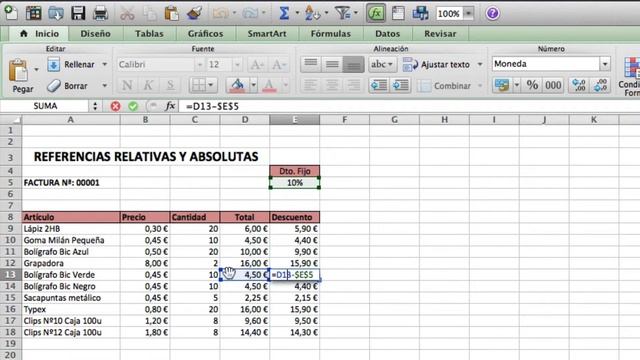Confirm the formula with green check
This screenshot has width=640, height=360.
(133, 106)
